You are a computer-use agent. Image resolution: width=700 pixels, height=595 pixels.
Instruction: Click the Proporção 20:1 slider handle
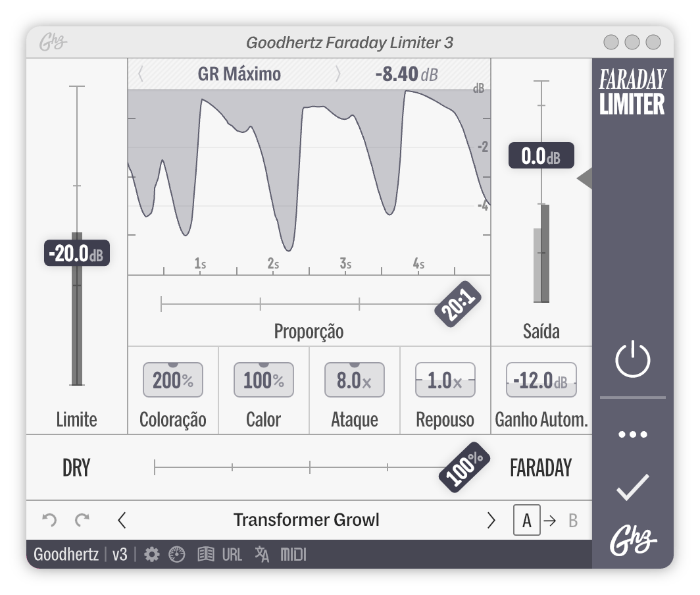[458, 305]
